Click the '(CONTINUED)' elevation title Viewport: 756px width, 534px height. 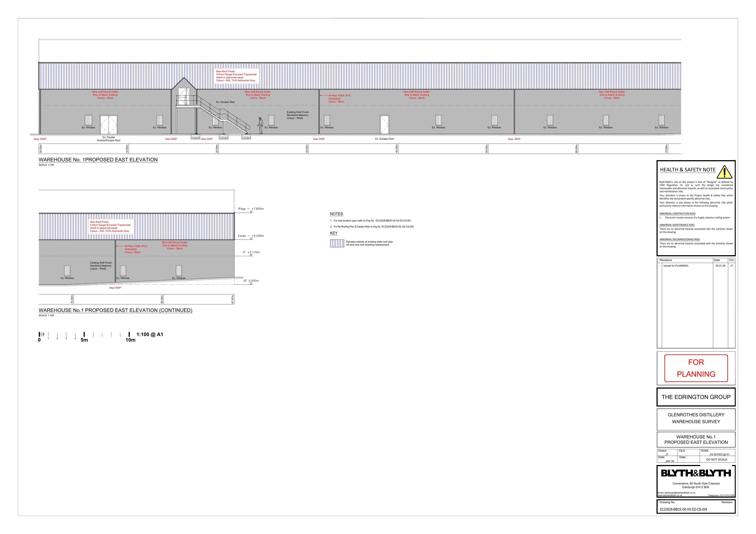pos(116,310)
